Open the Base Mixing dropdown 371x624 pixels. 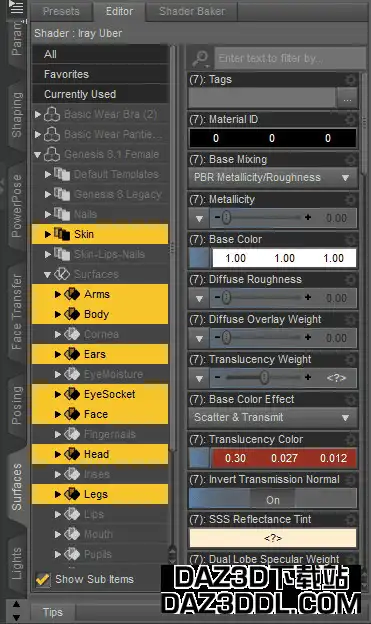tap(273, 177)
